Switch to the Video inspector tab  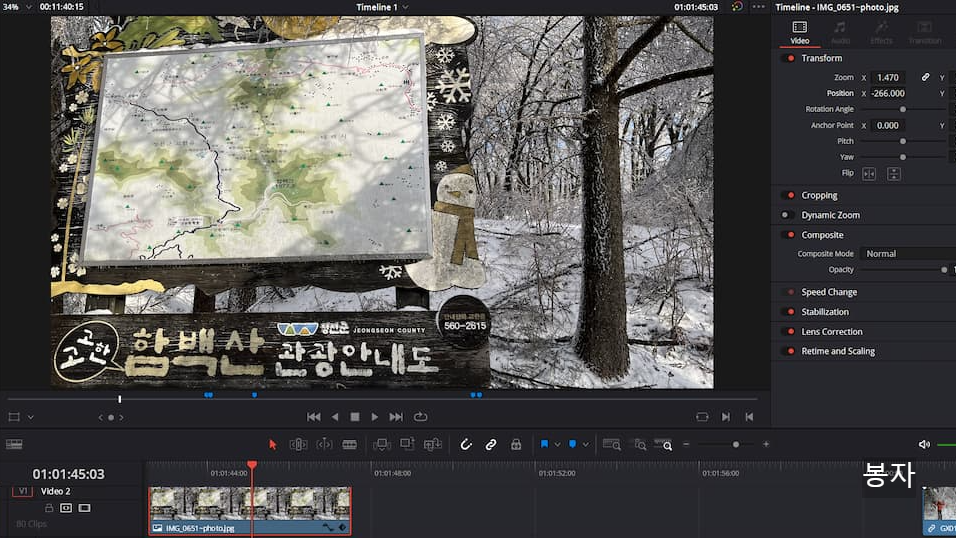799,33
